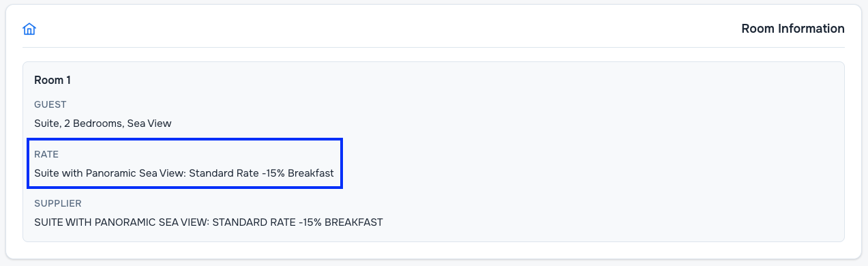868x266 pixels.
Task: Select the Room Information heading
Action: (x=793, y=29)
